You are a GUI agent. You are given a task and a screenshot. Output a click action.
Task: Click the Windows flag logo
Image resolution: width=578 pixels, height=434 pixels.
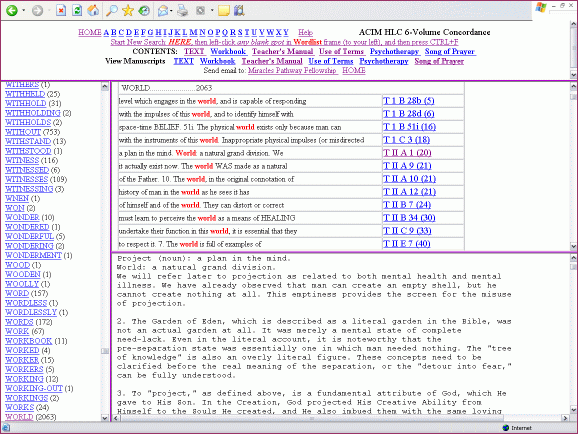click(541, 7)
